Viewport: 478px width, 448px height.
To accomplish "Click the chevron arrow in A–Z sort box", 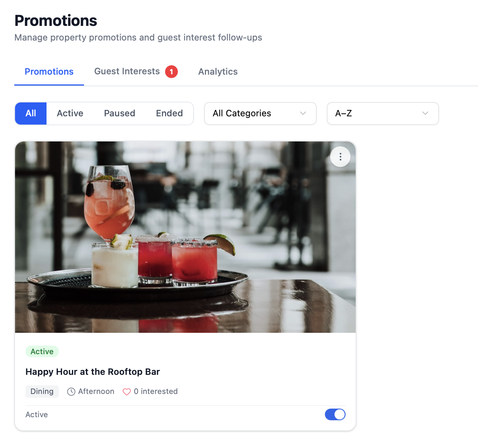I will pos(425,113).
